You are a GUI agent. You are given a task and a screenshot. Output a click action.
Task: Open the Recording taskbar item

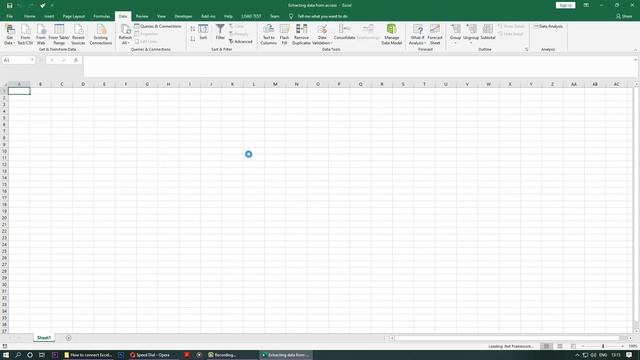pos(222,355)
